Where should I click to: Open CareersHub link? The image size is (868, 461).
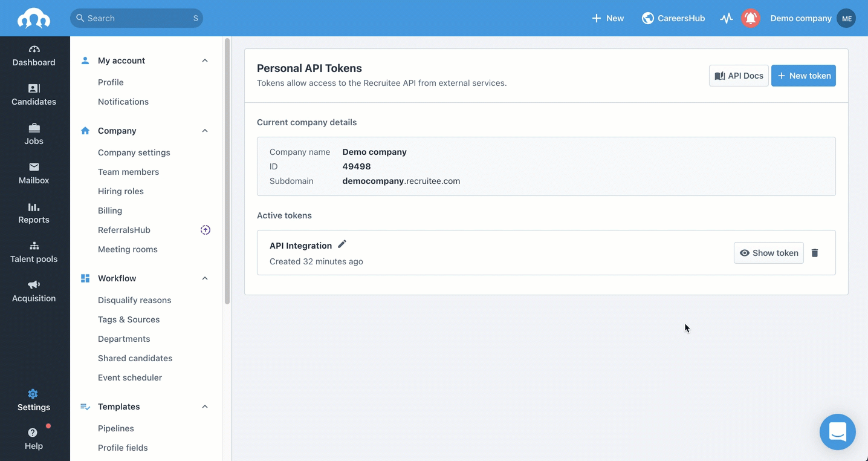point(673,18)
